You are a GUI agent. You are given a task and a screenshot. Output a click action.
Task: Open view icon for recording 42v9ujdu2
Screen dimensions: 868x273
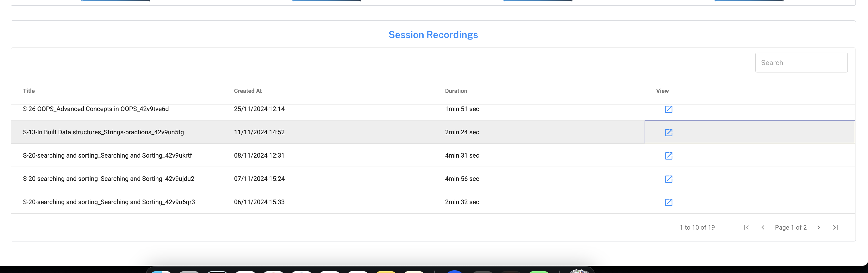tap(669, 179)
